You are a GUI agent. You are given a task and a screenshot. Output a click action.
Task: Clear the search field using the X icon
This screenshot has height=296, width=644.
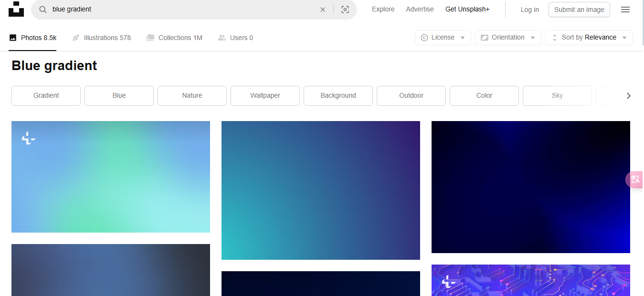(323, 9)
